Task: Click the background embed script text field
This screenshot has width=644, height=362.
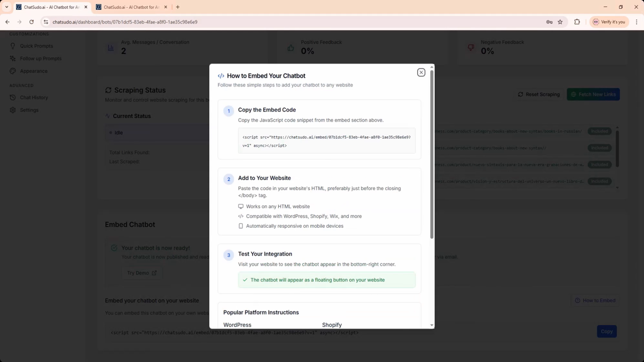Action: pos(347,332)
